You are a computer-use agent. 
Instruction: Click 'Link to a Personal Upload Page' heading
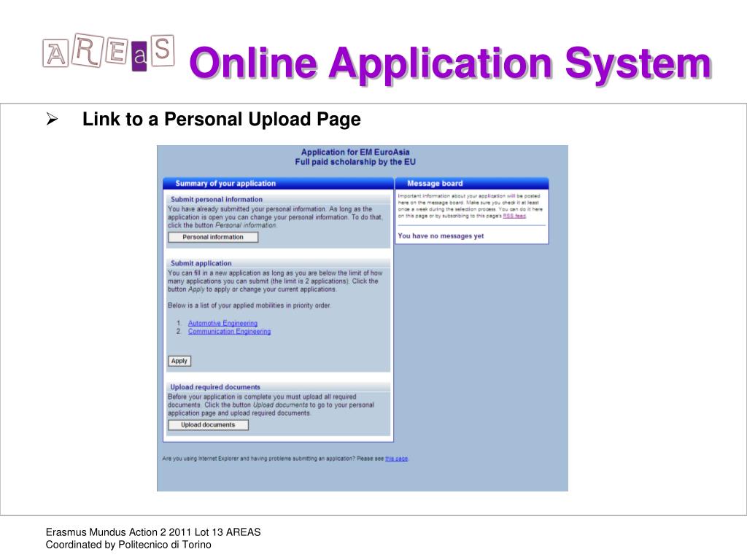pos(222,119)
